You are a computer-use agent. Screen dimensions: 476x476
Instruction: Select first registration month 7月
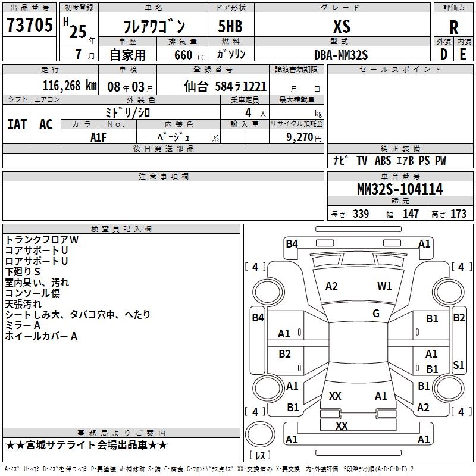pos(84,55)
